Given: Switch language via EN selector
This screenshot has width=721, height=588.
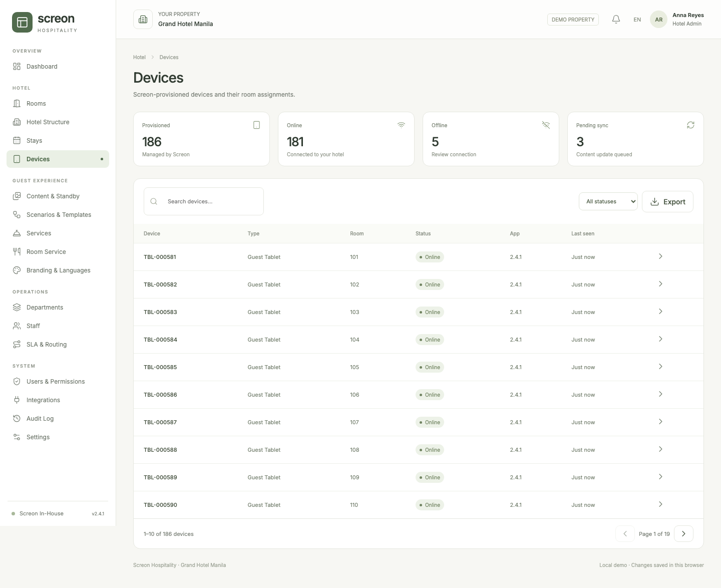Looking at the screenshot, I should coord(637,20).
